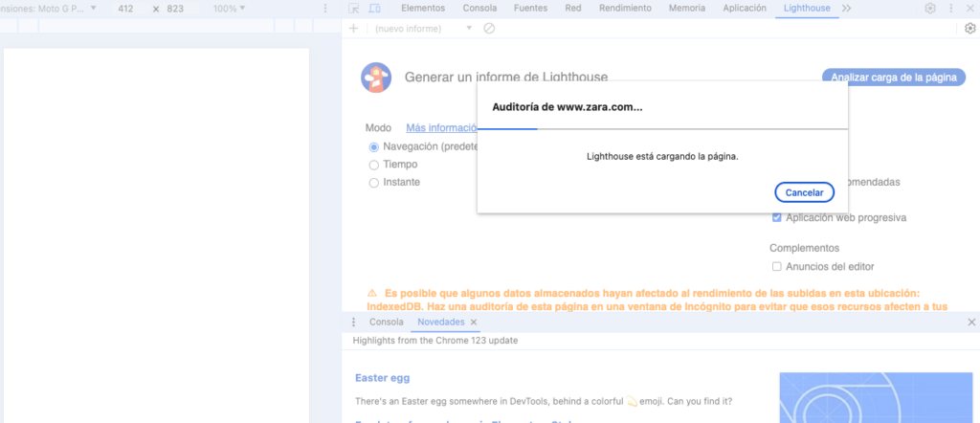
Task: Open the (nuevo informe) report dropdown
Action: [x=423, y=28]
